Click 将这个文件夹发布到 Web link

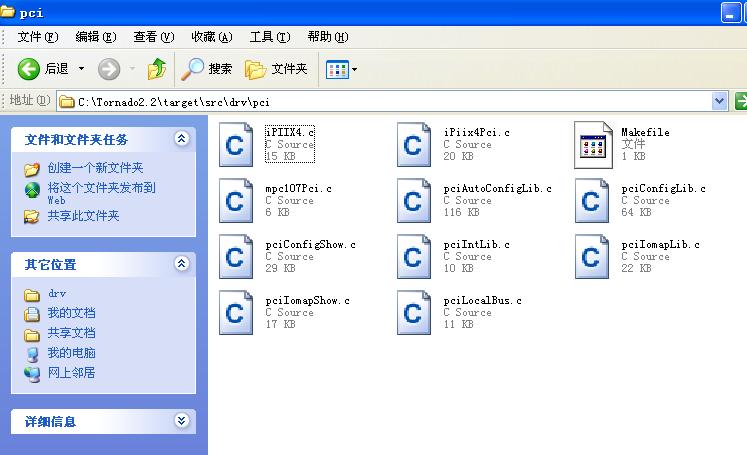(101, 193)
